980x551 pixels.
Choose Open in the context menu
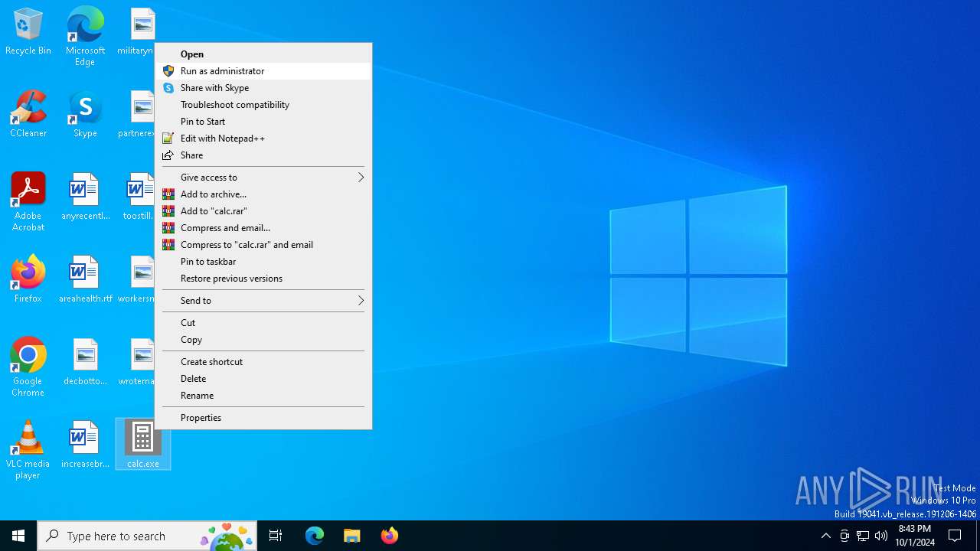coord(263,54)
